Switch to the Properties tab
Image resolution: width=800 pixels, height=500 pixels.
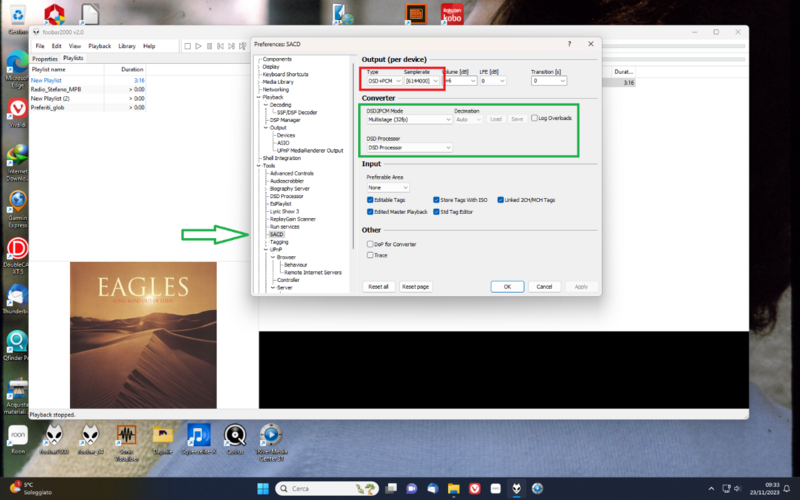click(x=45, y=59)
